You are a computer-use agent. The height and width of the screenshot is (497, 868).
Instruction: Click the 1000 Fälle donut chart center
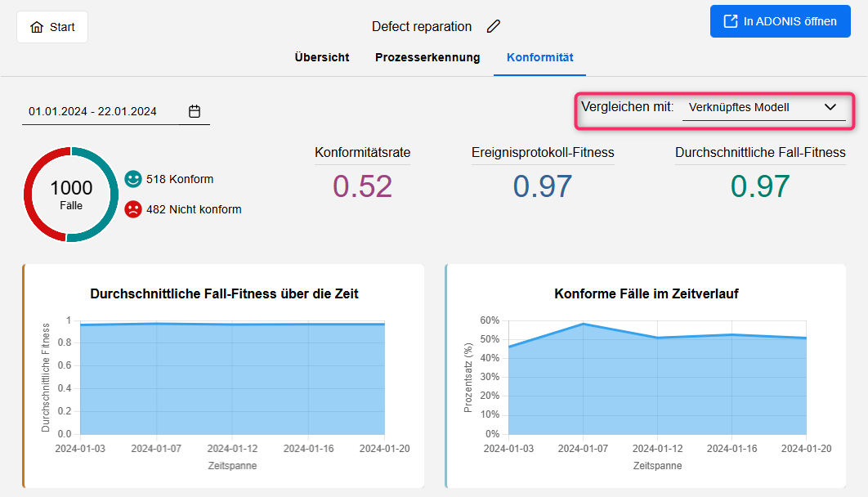click(x=71, y=195)
